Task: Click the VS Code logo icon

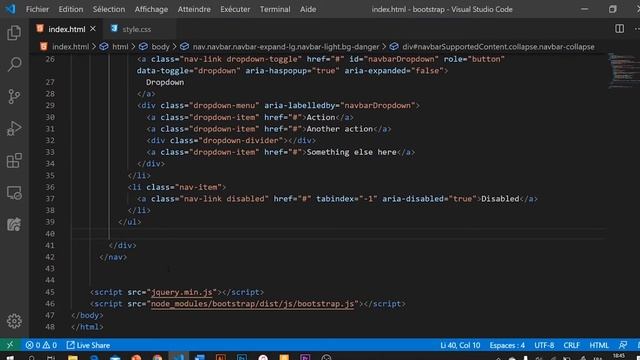Action: point(10,9)
